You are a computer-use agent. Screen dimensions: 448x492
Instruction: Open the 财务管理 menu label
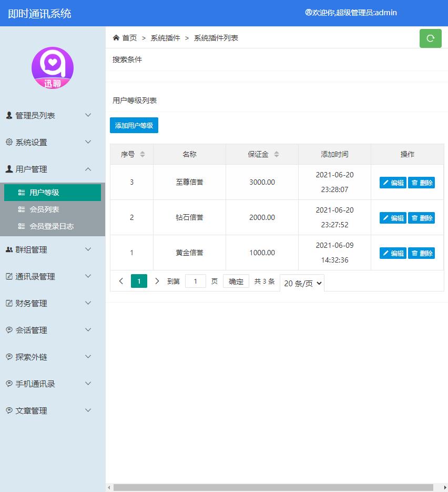(x=32, y=303)
